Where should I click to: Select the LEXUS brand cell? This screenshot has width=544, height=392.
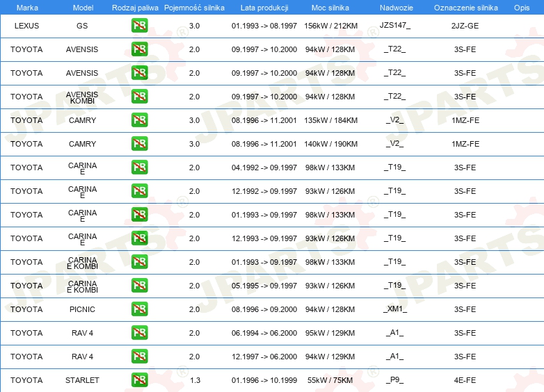[26, 26]
